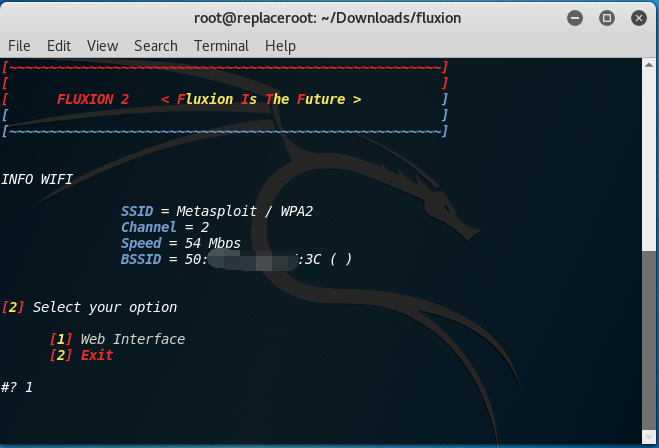The width and height of the screenshot is (659, 448).
Task: Open the Help menu
Action: tap(280, 46)
